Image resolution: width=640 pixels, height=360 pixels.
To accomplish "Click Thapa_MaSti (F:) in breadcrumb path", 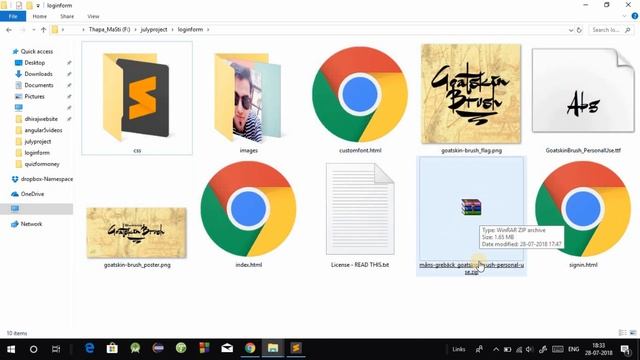I will pos(109,30).
